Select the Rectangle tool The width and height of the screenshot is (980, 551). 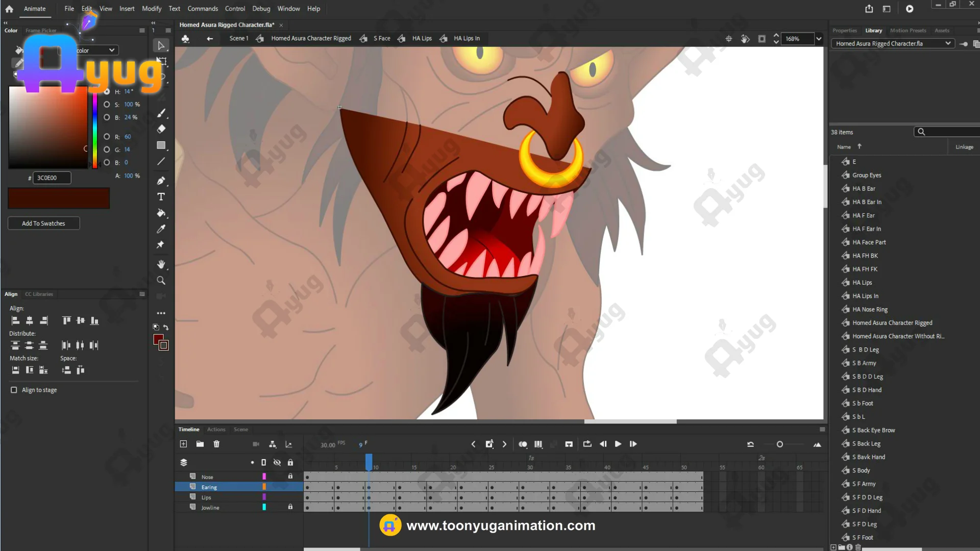coord(161,145)
